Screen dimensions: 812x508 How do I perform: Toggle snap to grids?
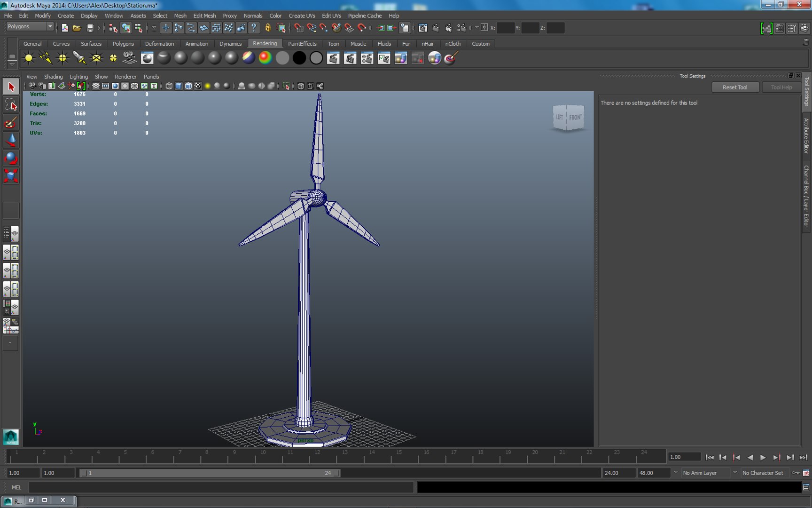tap(298, 28)
